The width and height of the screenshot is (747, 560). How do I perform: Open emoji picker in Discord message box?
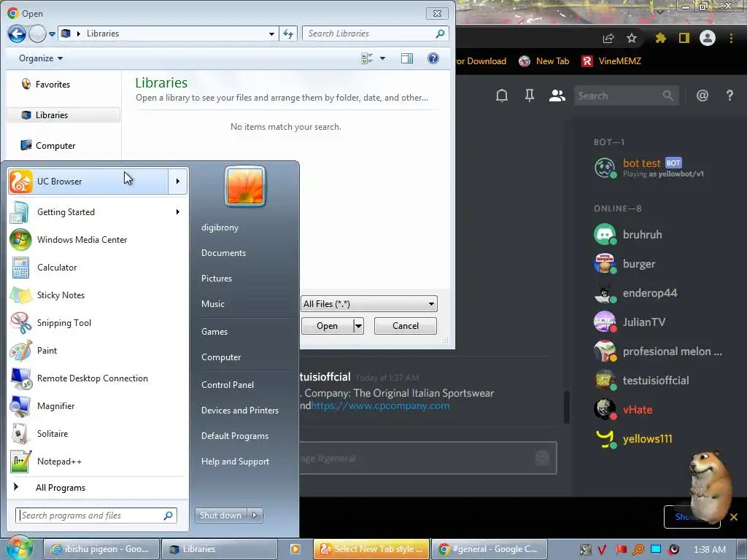tap(543, 458)
